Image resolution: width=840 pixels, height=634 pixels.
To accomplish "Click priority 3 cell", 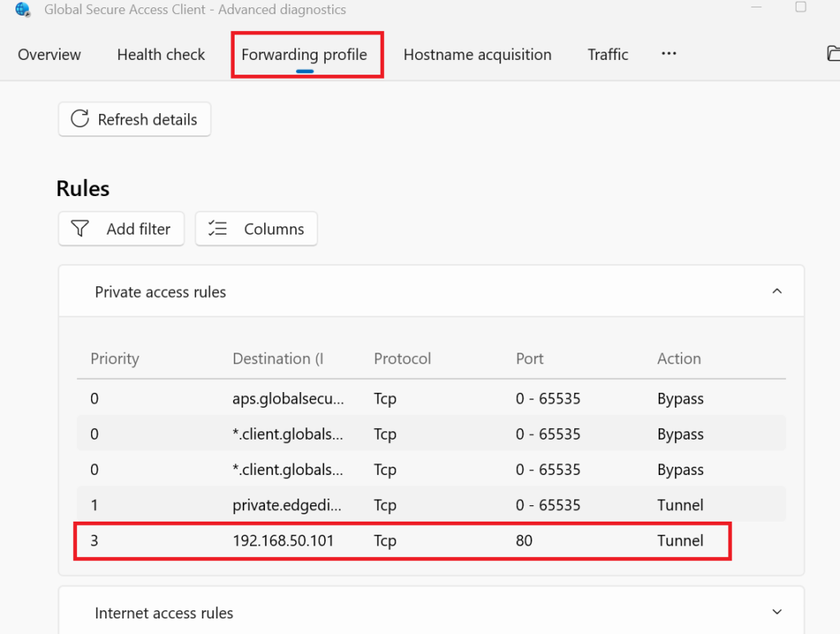I will click(x=94, y=540).
